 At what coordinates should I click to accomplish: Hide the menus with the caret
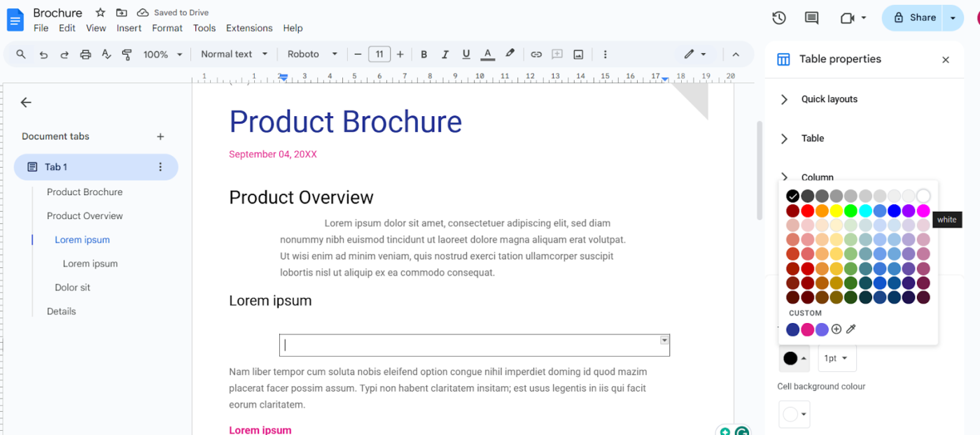(736, 54)
